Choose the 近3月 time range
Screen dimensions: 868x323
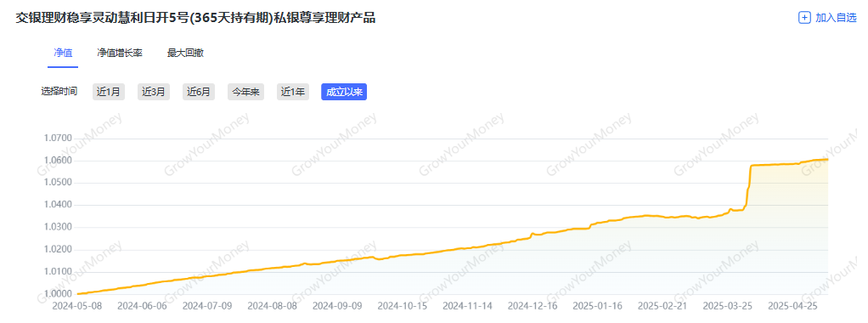(154, 92)
